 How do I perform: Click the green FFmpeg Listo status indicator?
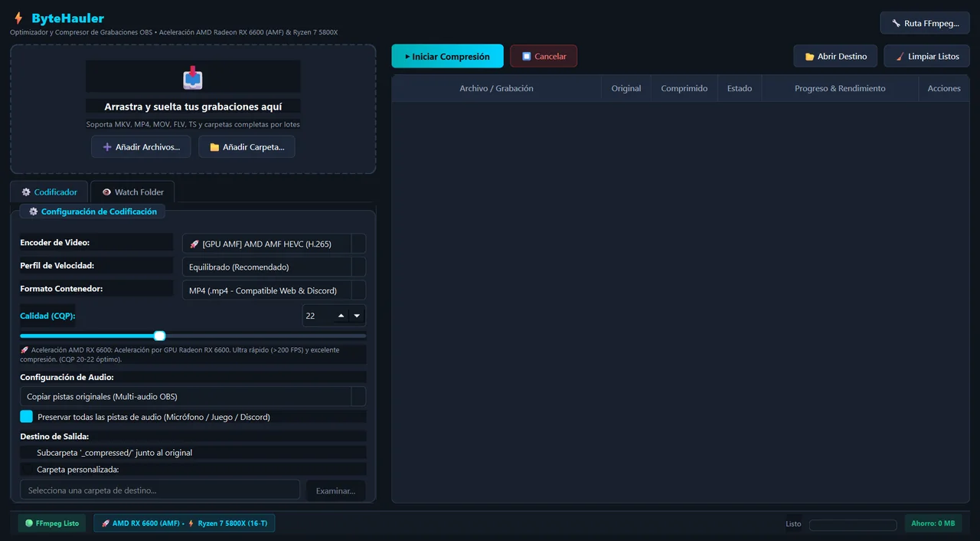[x=51, y=523]
